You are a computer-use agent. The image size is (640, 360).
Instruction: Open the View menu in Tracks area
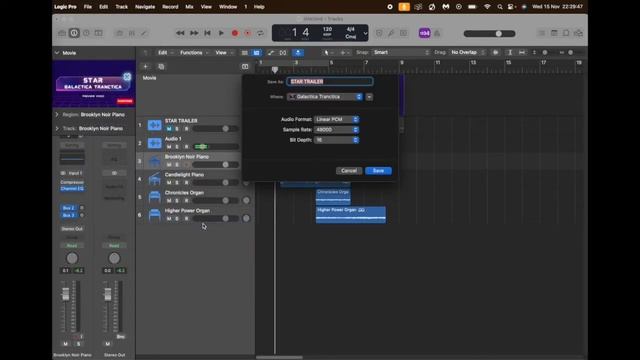(224, 53)
